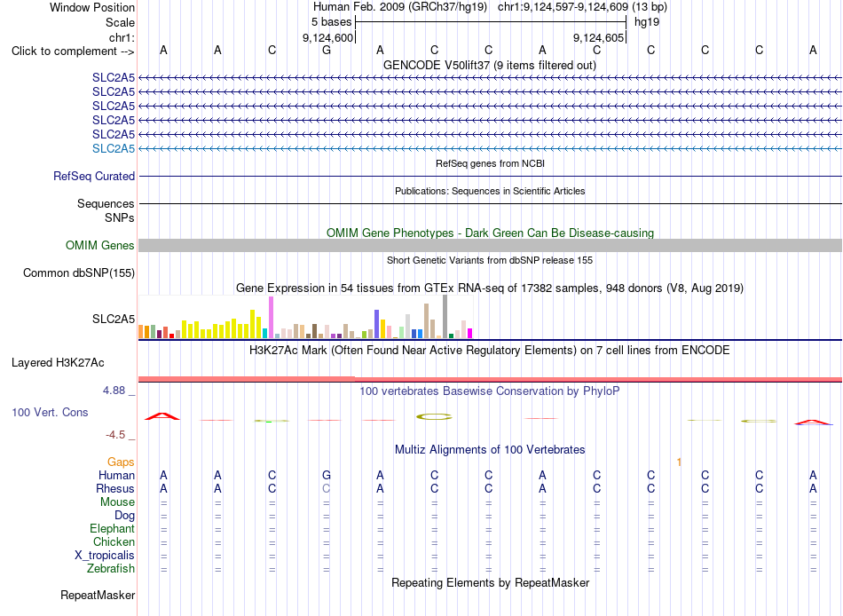Click the pink H3K27Ac signal bar

tap(490, 379)
